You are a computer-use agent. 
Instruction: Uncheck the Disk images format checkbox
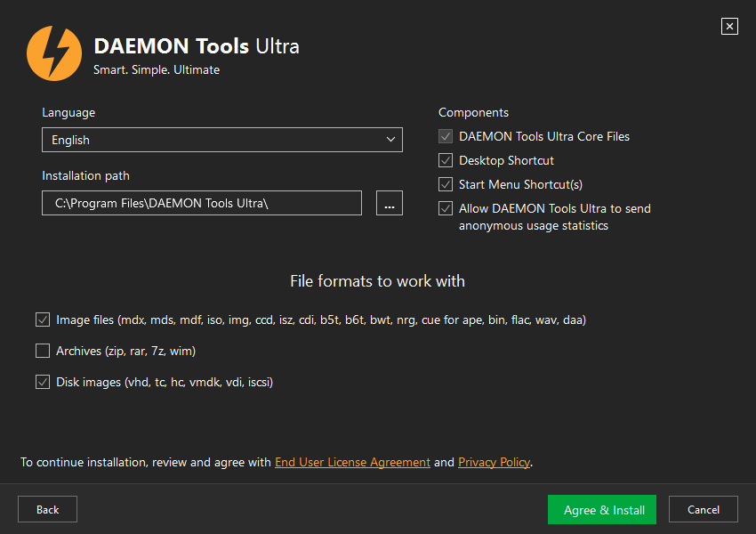[43, 382]
